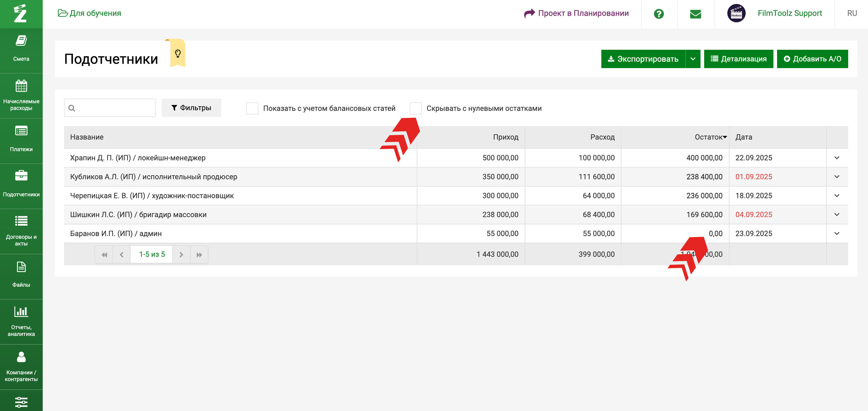The image size is (868, 411).
Task: Expand the Храпин Д. П. row chevron
Action: pyautogui.click(x=836, y=158)
